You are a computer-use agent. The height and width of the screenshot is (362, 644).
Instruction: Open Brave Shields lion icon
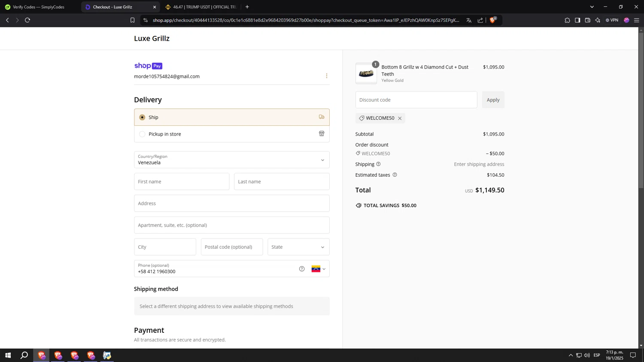tap(493, 20)
